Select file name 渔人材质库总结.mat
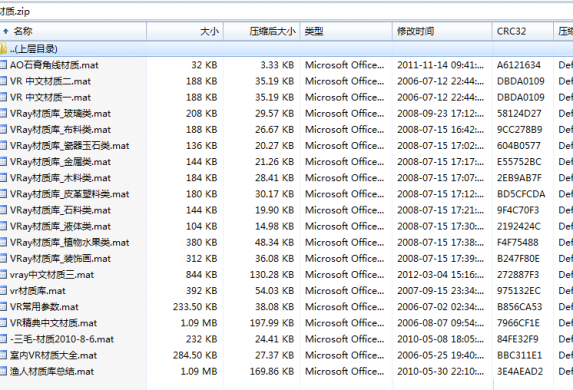573x390 pixels. click(52, 371)
